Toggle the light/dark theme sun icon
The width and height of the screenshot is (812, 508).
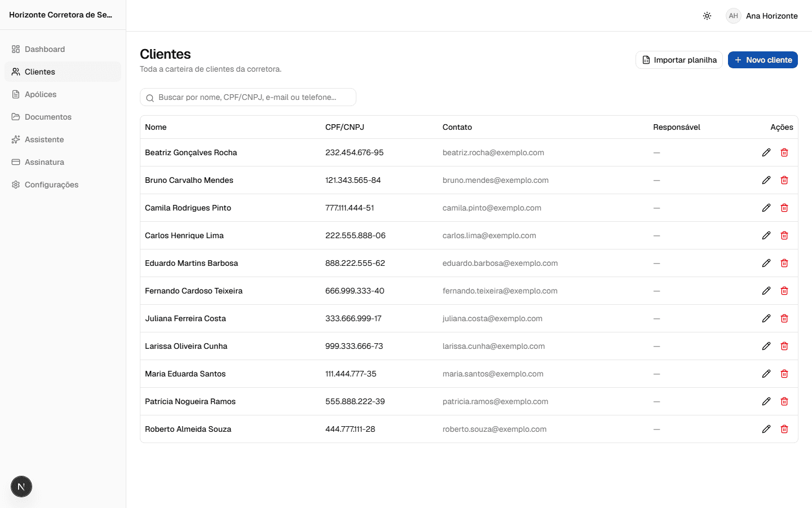pos(707,16)
